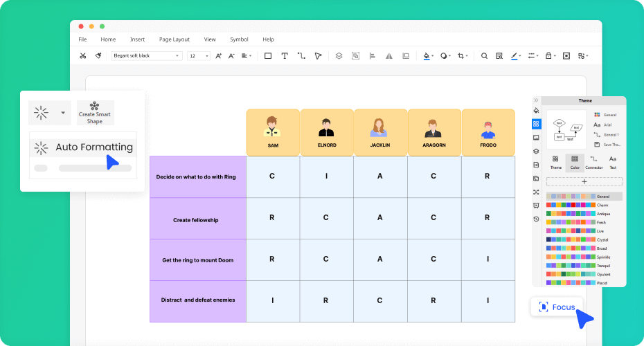
Task: Open the History clock sidebar icon
Action: (536, 219)
